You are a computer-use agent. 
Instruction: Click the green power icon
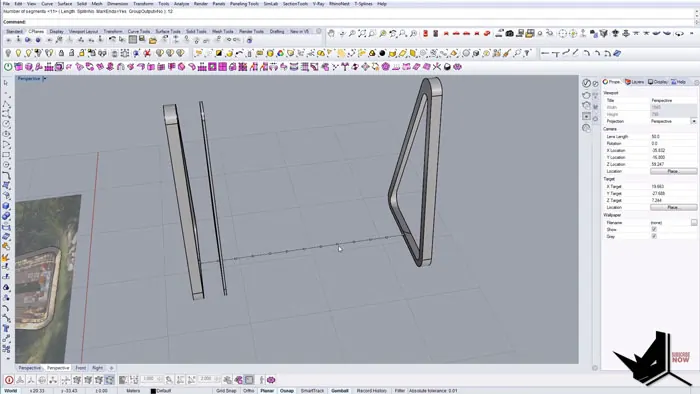coord(8,67)
